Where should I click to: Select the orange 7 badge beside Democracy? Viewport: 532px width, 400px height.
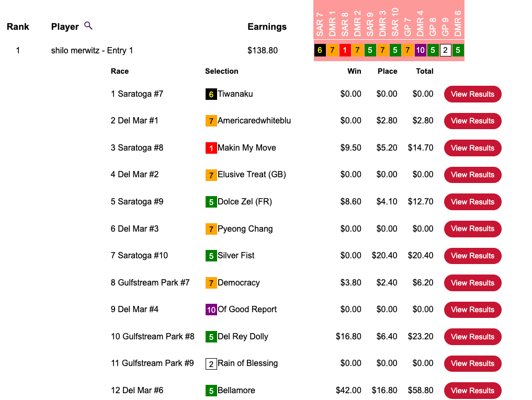tap(211, 283)
